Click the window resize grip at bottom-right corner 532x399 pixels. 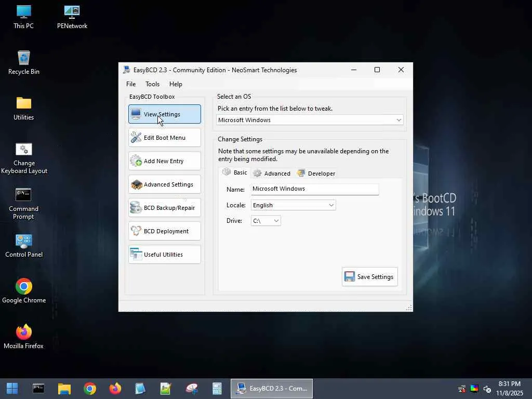coord(409,308)
